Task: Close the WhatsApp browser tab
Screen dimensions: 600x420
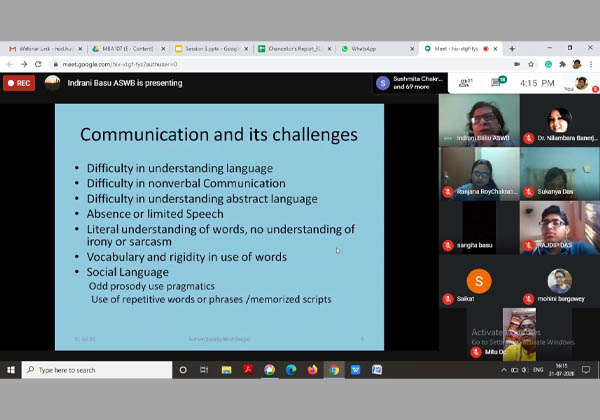Action: click(412, 49)
